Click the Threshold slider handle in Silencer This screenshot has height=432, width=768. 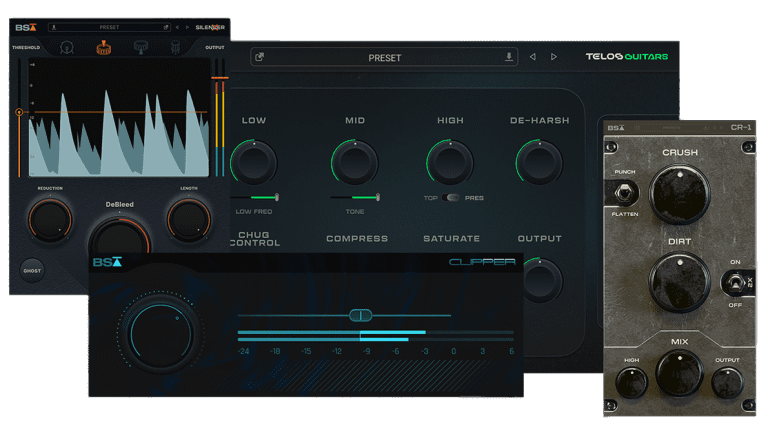pos(19,112)
